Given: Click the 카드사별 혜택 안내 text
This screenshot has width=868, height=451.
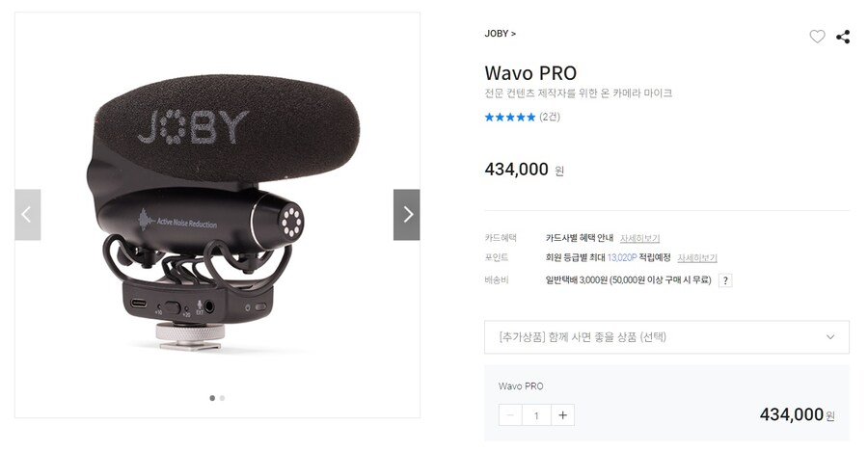Looking at the screenshot, I should [x=579, y=238].
